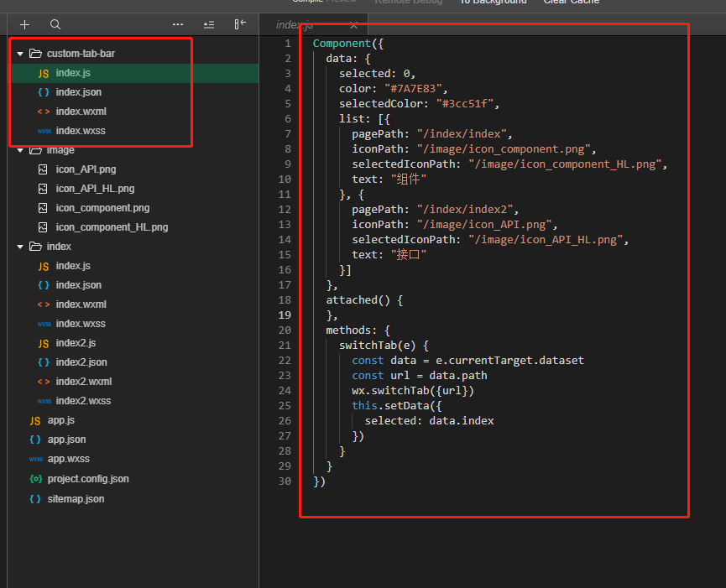Click the gear-brace icon of project.config.json

(x=35, y=479)
